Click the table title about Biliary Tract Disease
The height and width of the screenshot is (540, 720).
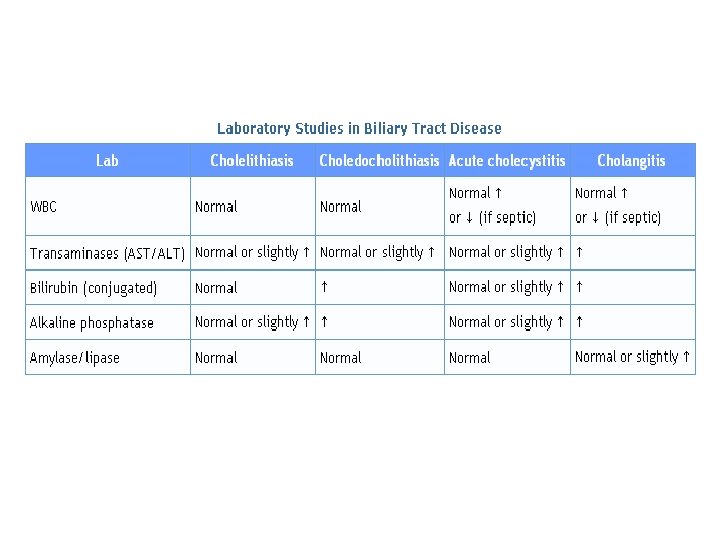(359, 129)
